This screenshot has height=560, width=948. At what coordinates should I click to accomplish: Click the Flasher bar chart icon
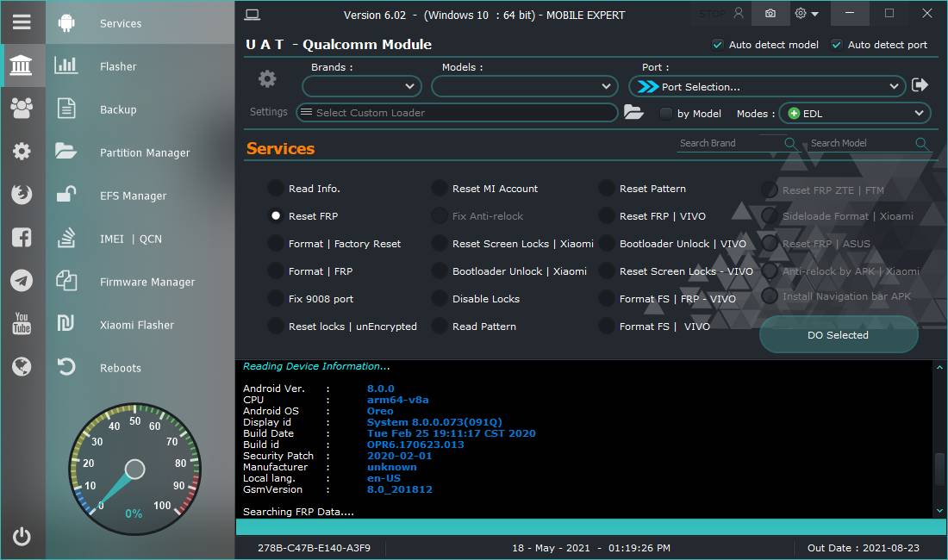pyautogui.click(x=65, y=65)
